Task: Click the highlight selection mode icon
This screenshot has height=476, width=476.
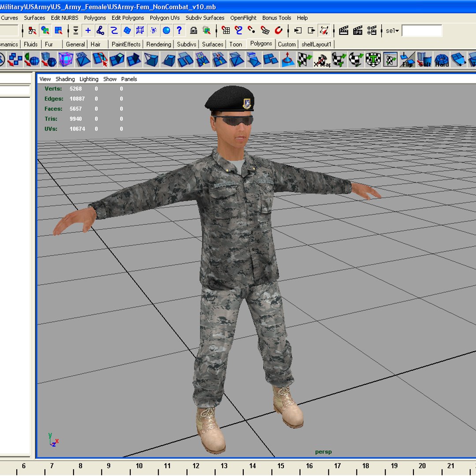Action: [x=207, y=30]
